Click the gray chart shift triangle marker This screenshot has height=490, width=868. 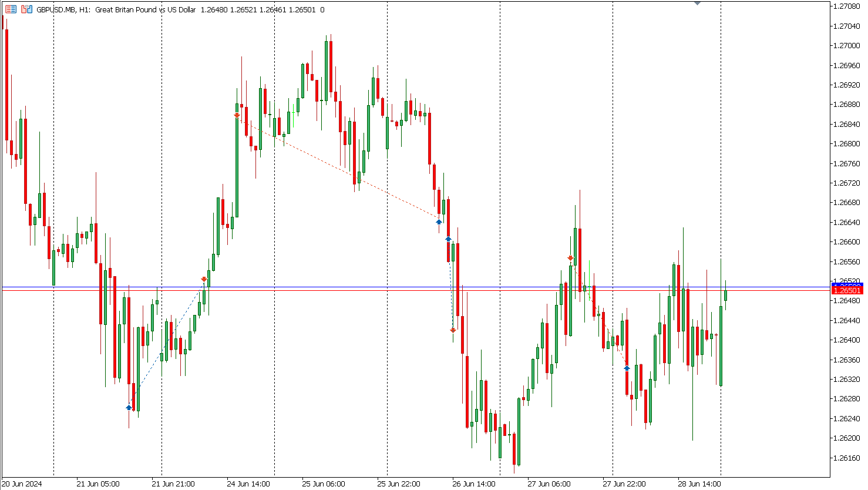(697, 2)
